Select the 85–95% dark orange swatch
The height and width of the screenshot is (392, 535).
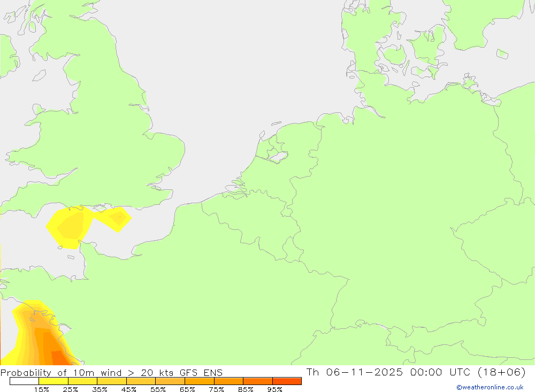tap(258, 381)
